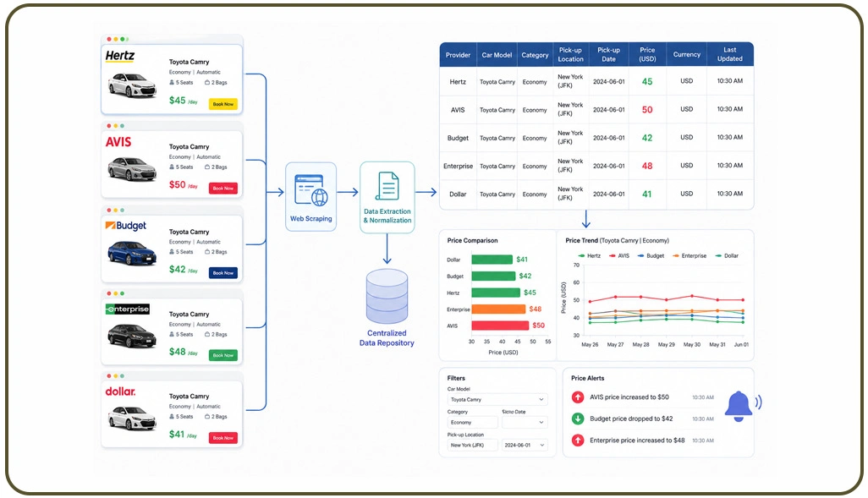The height and width of the screenshot is (498, 868).
Task: Click the Pick-up Location column header
Action: (x=571, y=55)
